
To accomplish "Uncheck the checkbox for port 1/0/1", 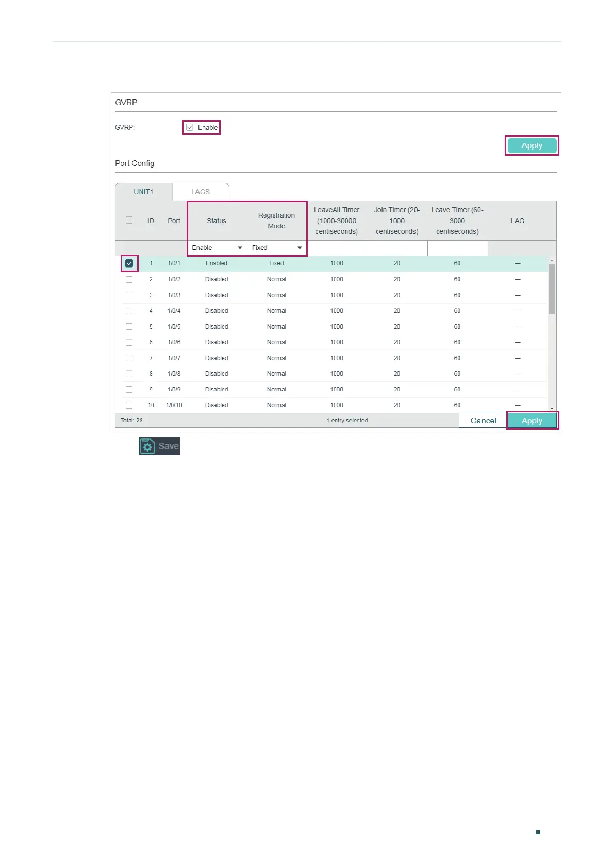I will (x=129, y=263).
